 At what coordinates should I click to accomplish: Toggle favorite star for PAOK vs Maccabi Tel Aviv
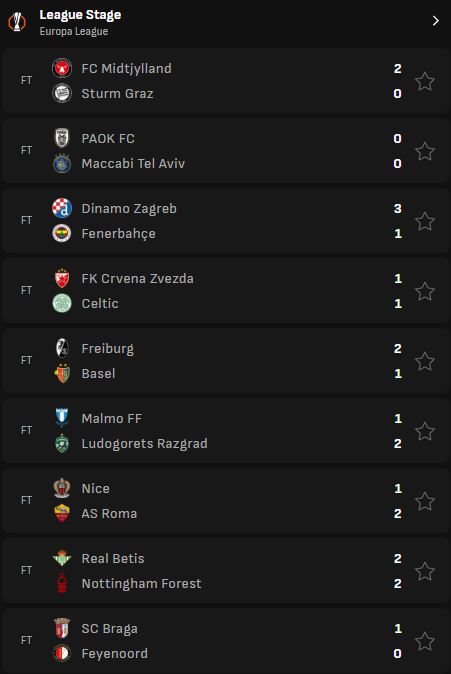tap(425, 151)
